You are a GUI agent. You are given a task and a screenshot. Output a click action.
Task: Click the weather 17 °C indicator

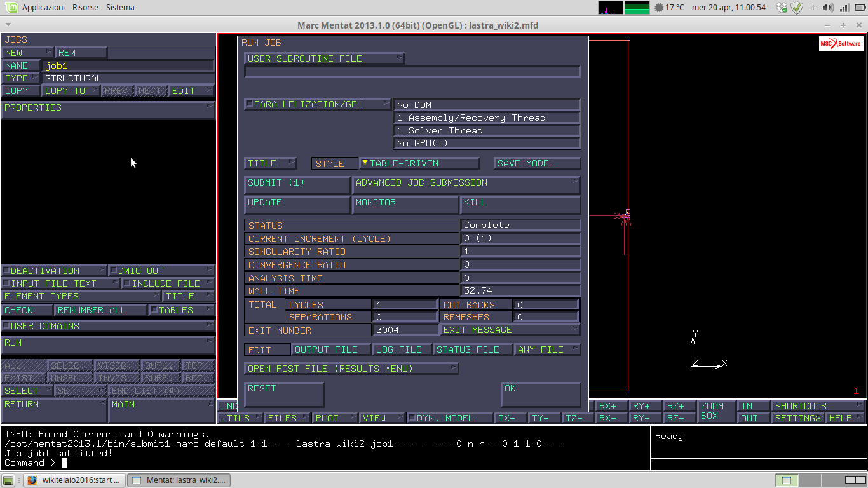tap(669, 8)
